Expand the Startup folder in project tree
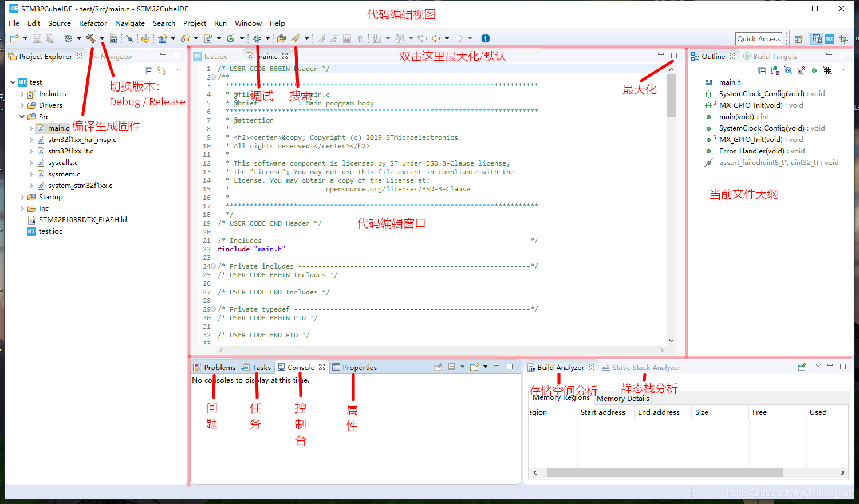 [22, 197]
